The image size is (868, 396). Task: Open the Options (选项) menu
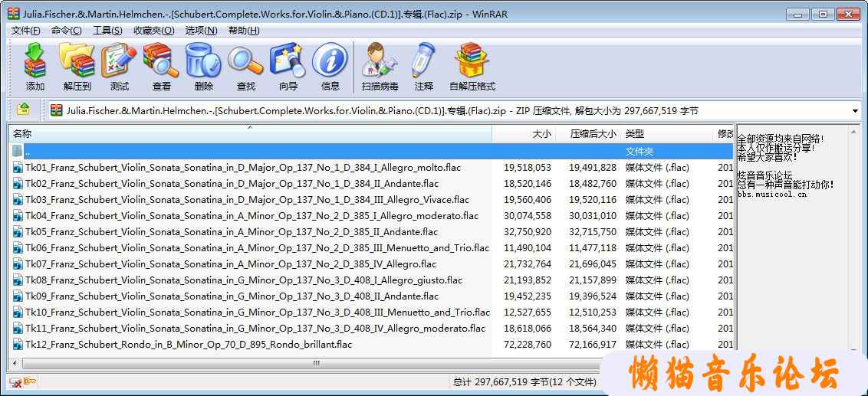(x=201, y=31)
